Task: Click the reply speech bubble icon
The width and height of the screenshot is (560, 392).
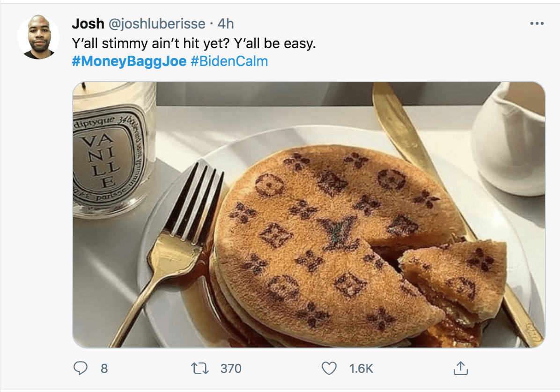Action: pyautogui.click(x=80, y=369)
